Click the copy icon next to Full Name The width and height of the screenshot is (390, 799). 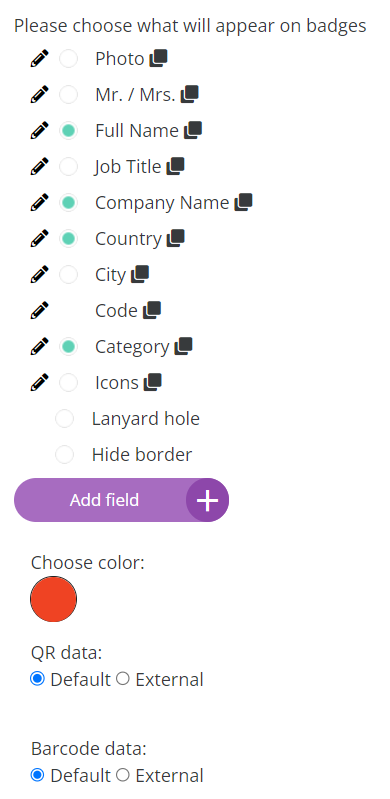click(x=193, y=130)
